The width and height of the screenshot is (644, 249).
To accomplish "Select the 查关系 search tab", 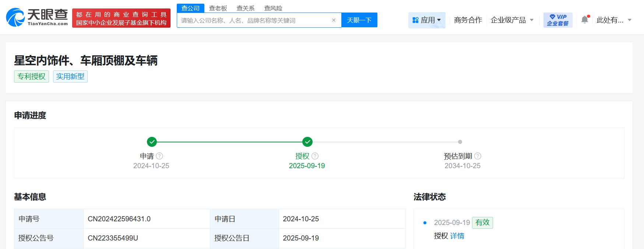I will (246, 8).
